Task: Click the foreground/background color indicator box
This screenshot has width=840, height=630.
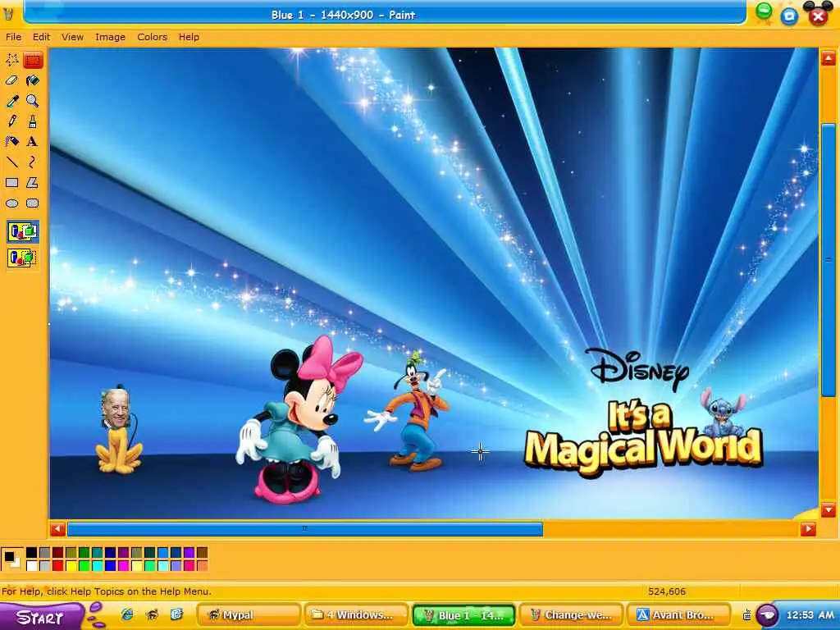Action: [x=11, y=559]
